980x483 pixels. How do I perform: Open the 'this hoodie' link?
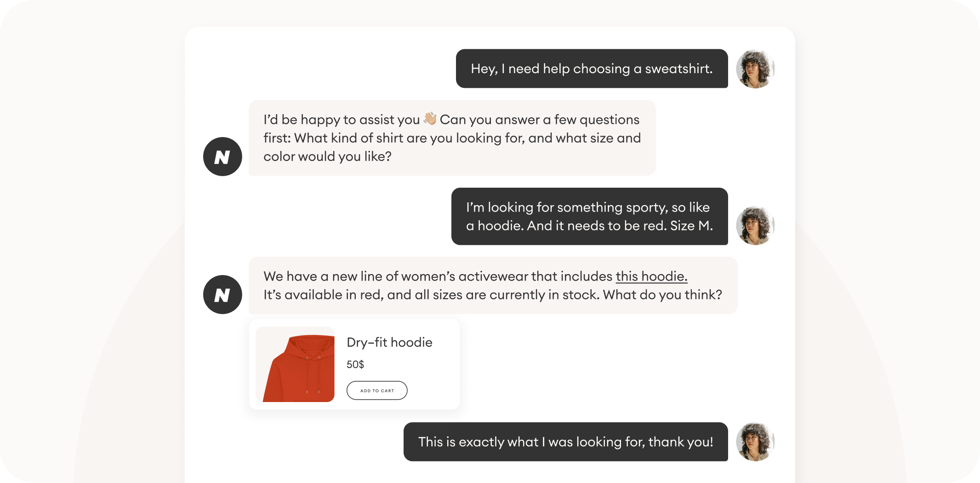[651, 276]
